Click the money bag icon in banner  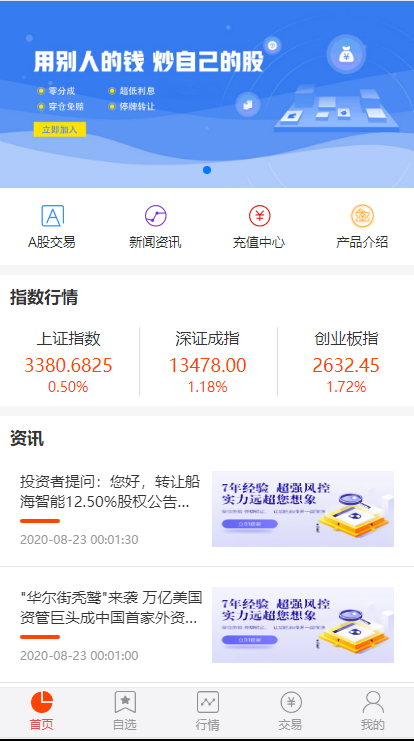[346, 55]
